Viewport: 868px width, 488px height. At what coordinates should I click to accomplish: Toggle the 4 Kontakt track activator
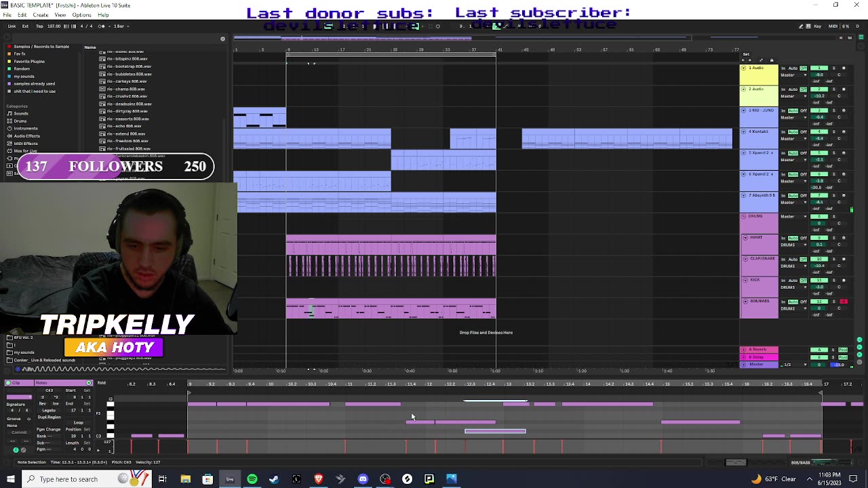[819, 131]
